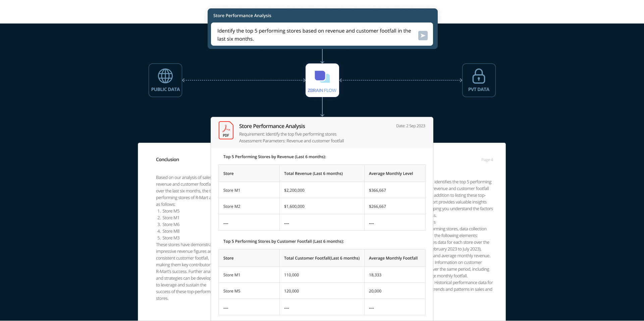Click Top 5 Performing Stores by Revenue heading

(x=275, y=157)
